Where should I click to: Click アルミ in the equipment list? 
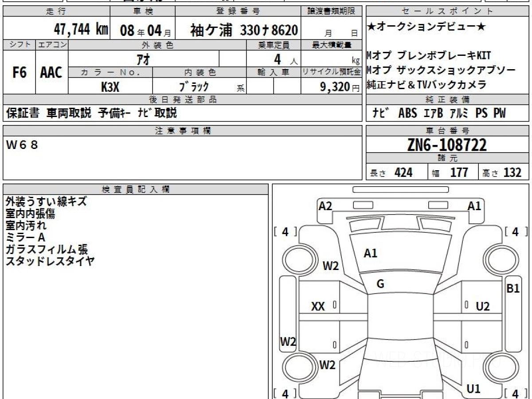coord(459,113)
